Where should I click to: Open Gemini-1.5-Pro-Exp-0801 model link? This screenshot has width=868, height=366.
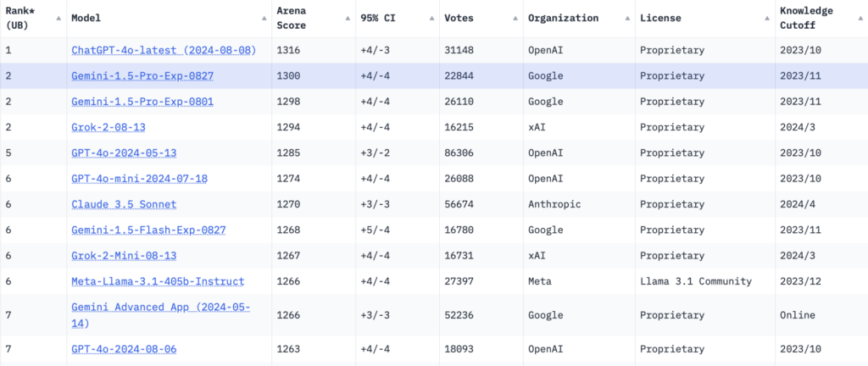(x=142, y=102)
